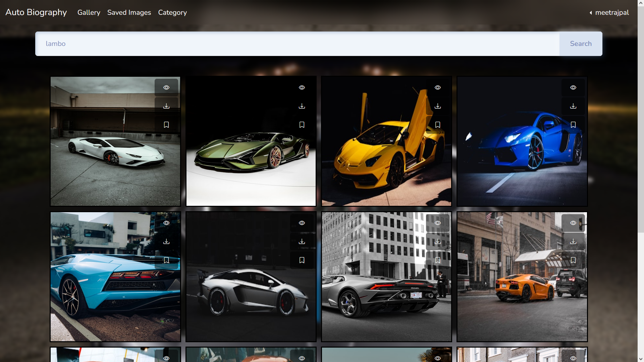Download the yellow Lamborghini image
This screenshot has height=362, width=644.
tap(438, 106)
